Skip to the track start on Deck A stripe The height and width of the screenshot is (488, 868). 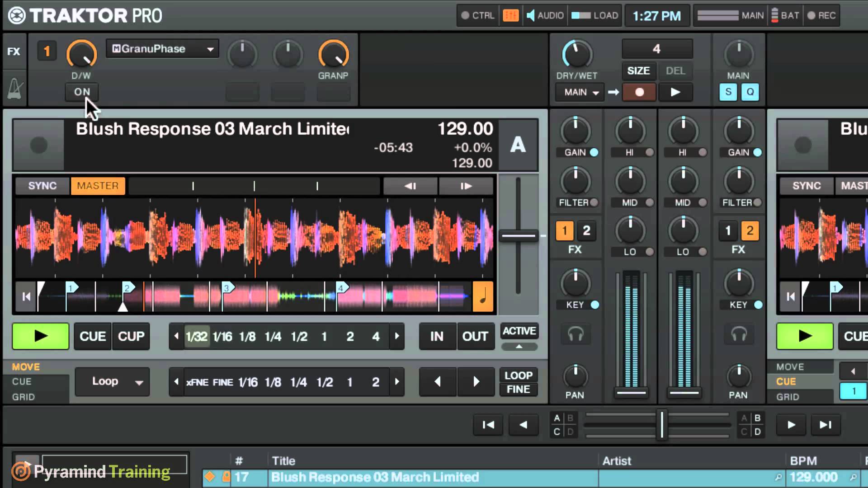[26, 296]
